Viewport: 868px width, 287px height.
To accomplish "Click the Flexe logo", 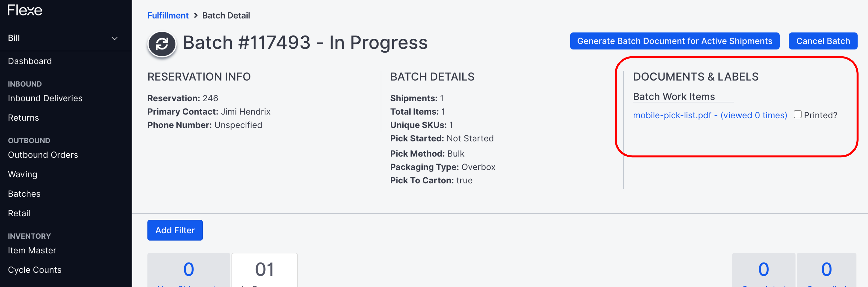I will (25, 10).
